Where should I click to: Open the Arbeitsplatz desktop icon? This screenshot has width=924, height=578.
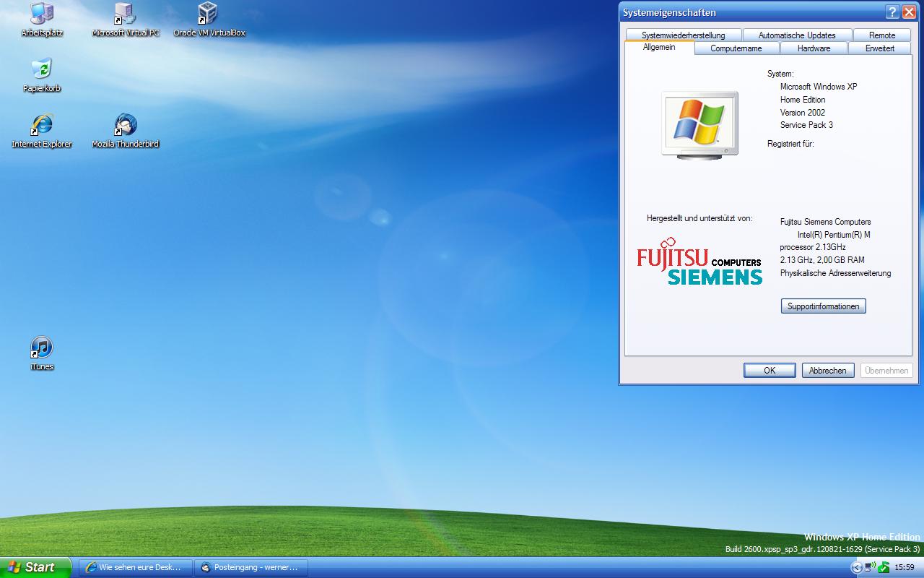pos(42,14)
